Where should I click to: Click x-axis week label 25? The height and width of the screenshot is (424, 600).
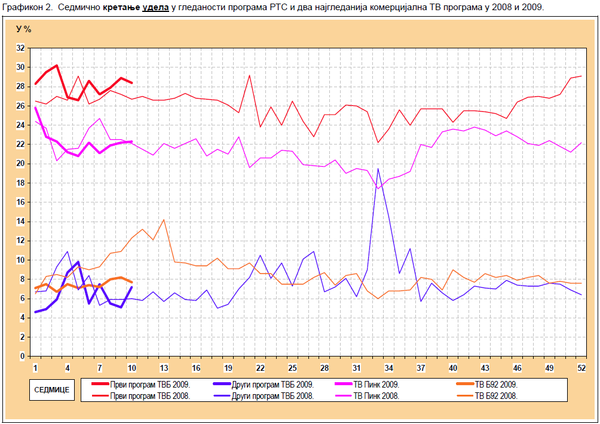click(x=292, y=368)
